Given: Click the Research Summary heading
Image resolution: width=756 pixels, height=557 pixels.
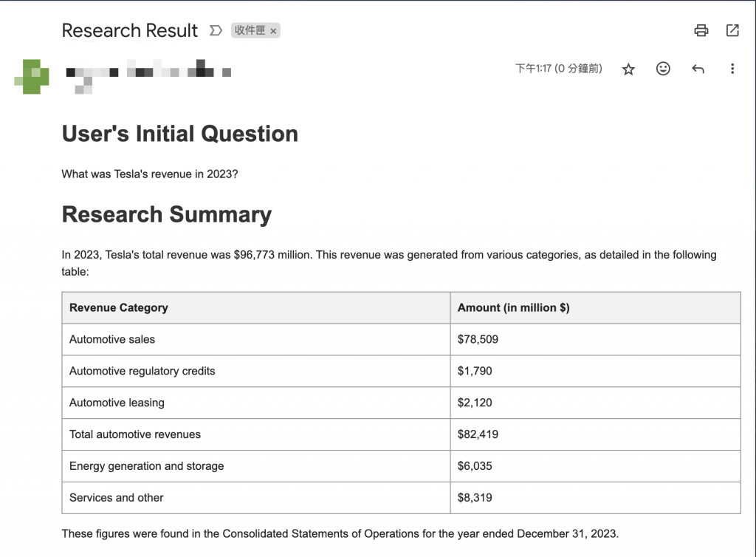Looking at the screenshot, I should (167, 214).
